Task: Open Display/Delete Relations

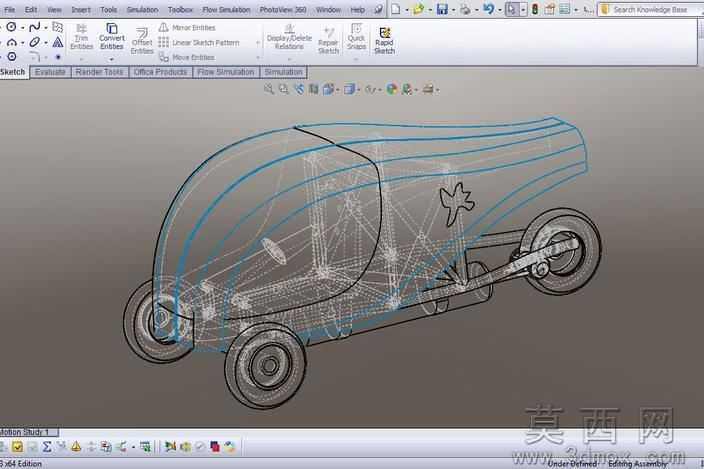Action: coord(289,38)
